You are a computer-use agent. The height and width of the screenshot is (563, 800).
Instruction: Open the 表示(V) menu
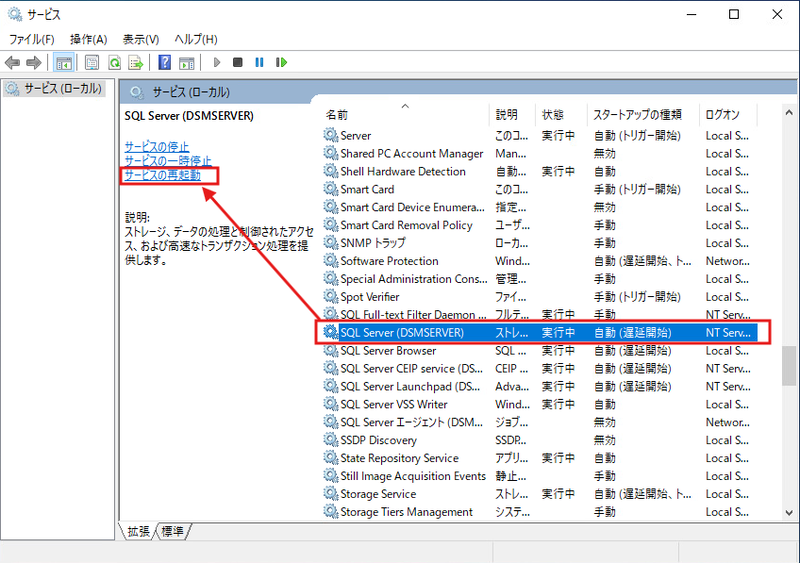[x=141, y=39]
